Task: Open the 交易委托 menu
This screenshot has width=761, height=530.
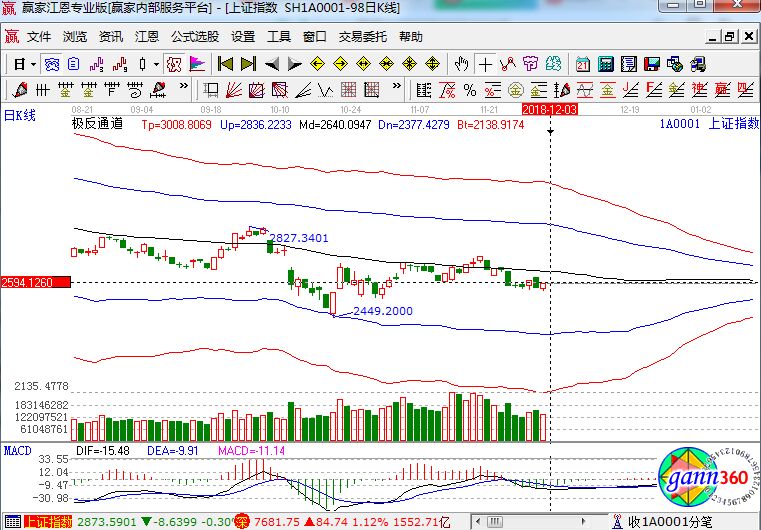Action: click(x=362, y=37)
